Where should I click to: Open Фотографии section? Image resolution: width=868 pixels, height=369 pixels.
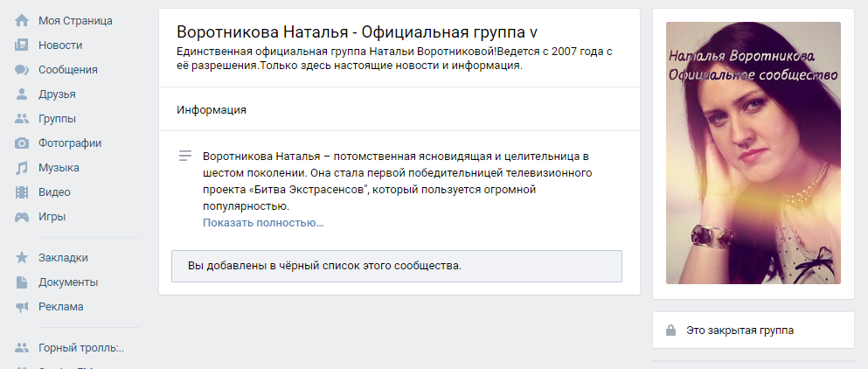click(70, 143)
